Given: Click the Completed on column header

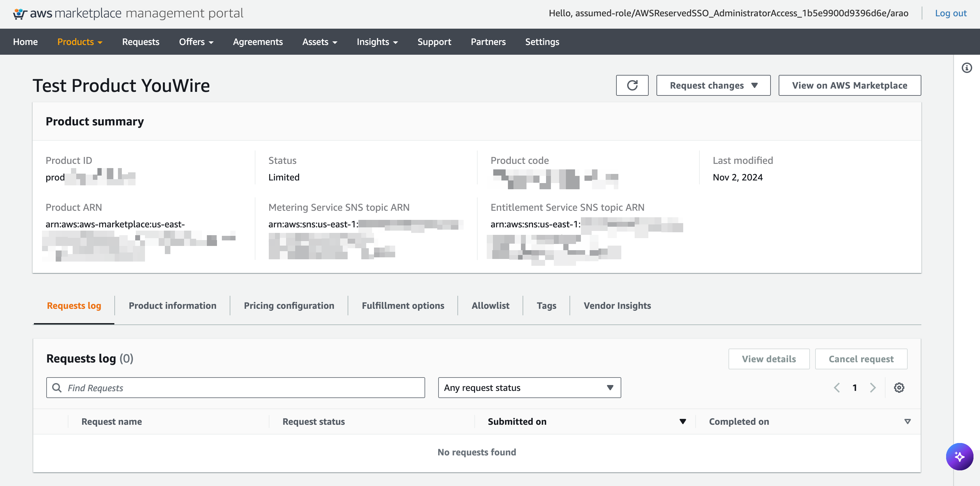Looking at the screenshot, I should pos(739,422).
